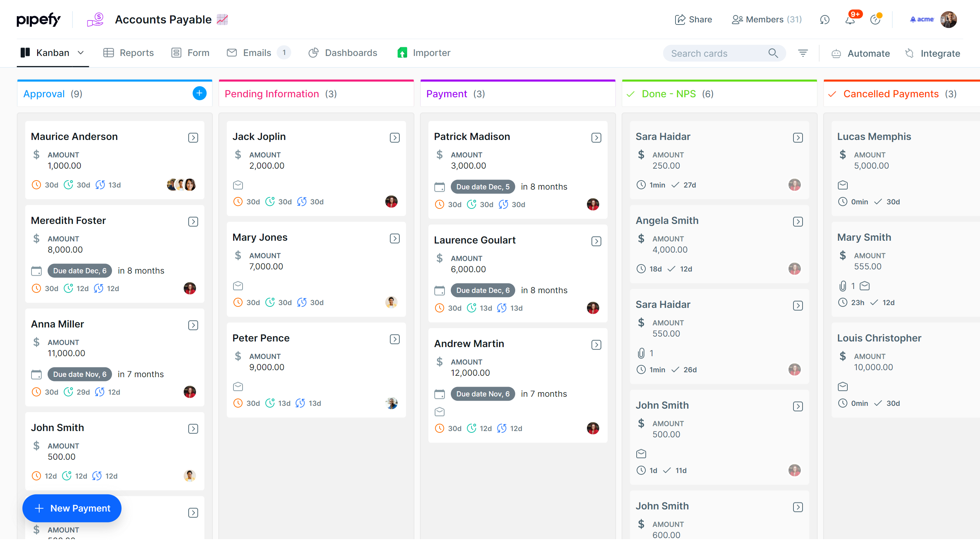Click the search magnifier icon
980x550 pixels.
click(773, 53)
